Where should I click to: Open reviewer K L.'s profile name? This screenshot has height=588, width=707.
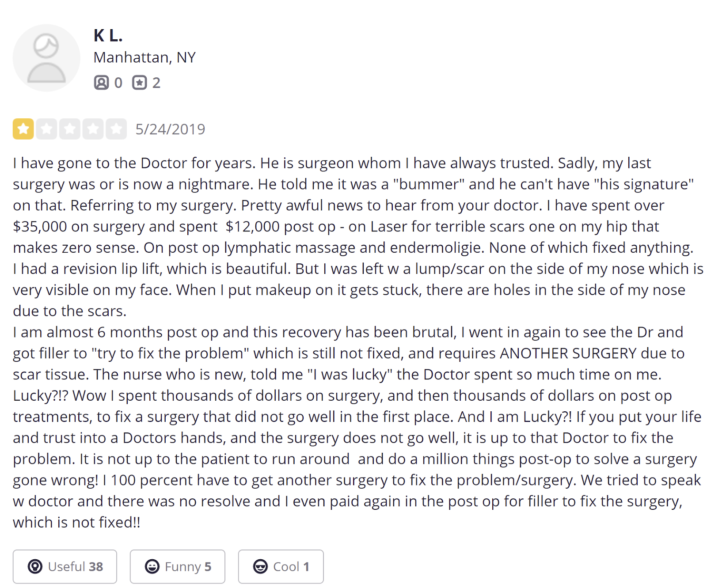[x=108, y=35]
